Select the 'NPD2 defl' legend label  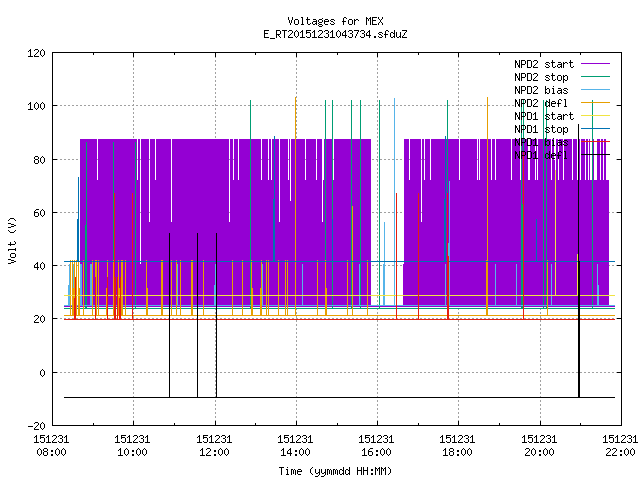click(x=541, y=103)
